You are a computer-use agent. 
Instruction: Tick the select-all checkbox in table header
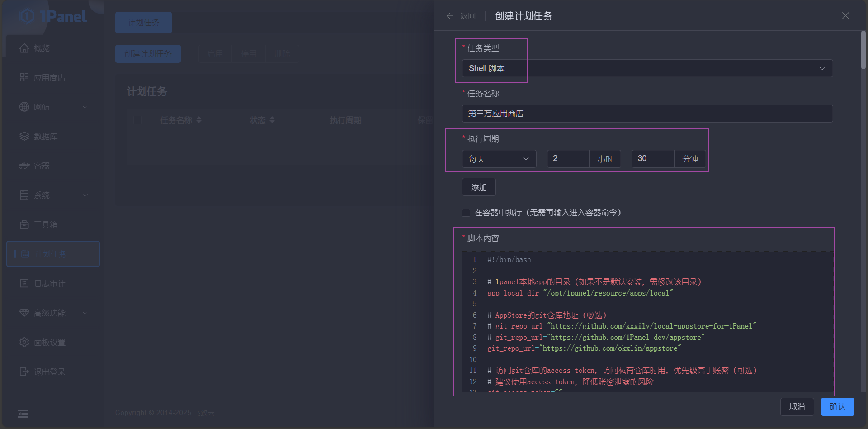click(137, 120)
